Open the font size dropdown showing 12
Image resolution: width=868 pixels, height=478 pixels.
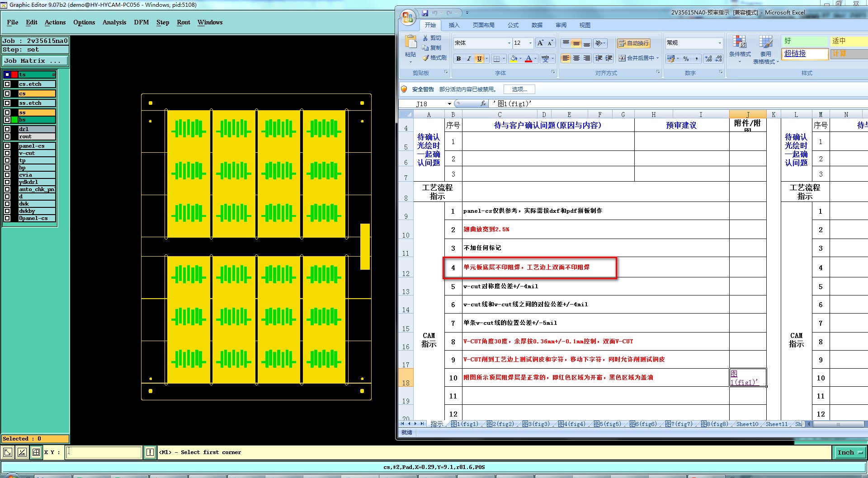point(529,43)
